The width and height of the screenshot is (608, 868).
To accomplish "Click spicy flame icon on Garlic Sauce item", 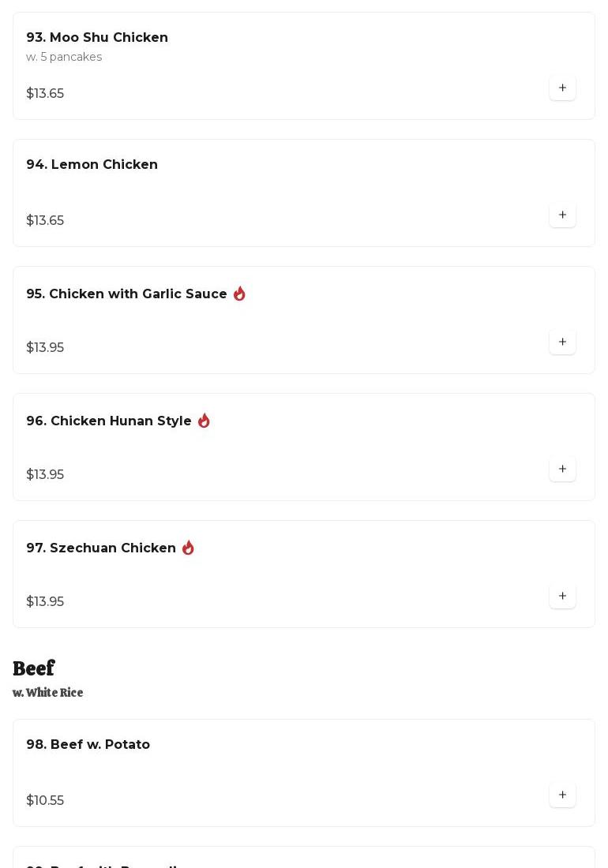I will click(239, 294).
